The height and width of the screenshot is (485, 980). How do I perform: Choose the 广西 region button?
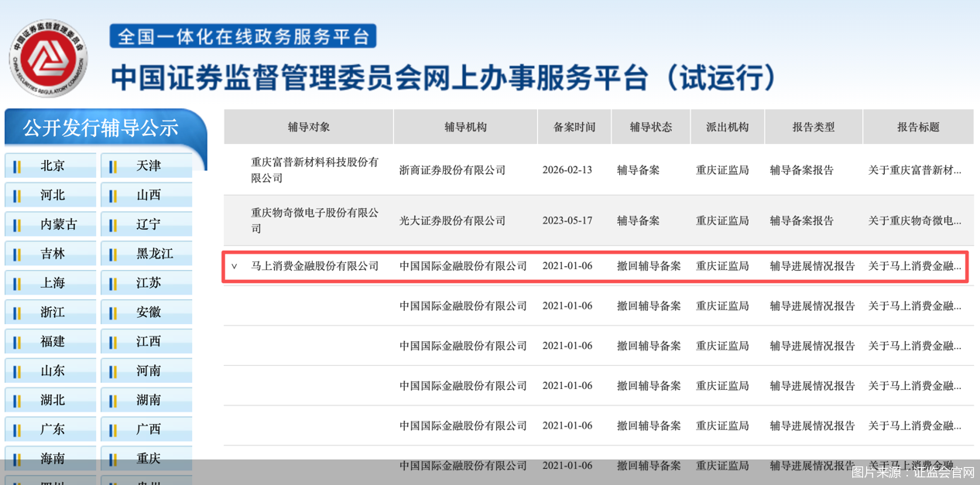click(x=146, y=429)
